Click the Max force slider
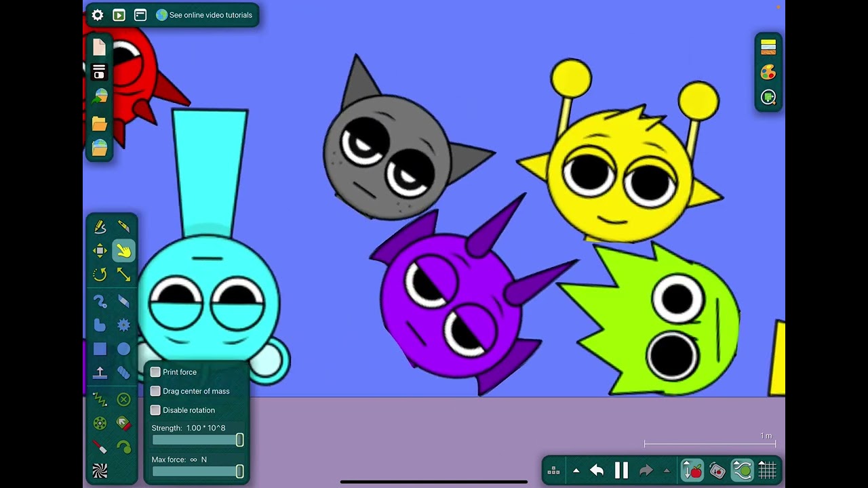868x488 pixels. tap(197, 471)
